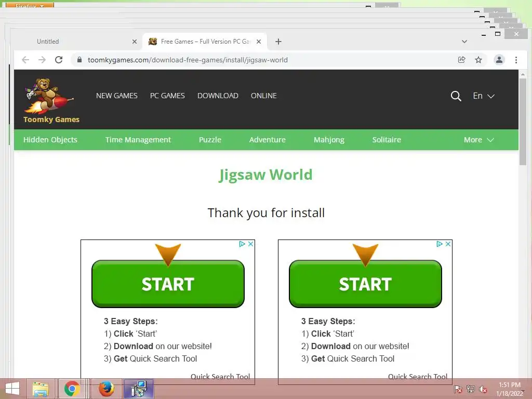
Task: Click the address bar URL
Action: point(188,60)
